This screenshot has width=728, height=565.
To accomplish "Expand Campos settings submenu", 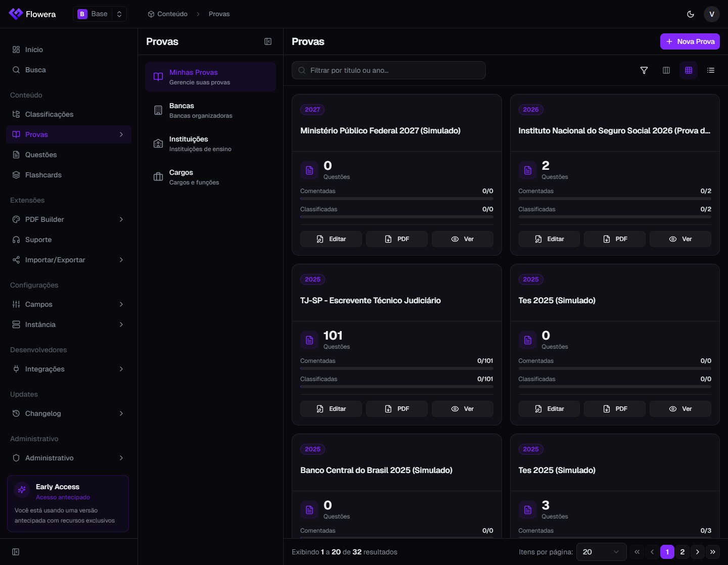I will coord(69,304).
